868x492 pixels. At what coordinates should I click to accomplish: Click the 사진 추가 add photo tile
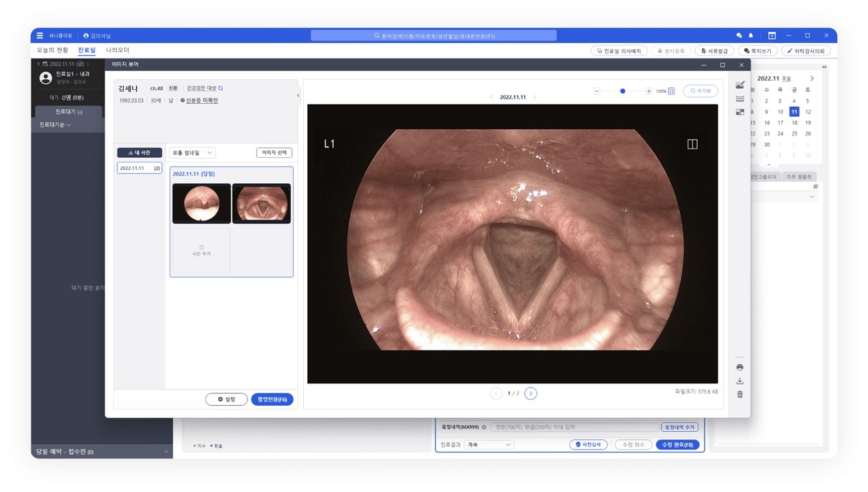[202, 250]
